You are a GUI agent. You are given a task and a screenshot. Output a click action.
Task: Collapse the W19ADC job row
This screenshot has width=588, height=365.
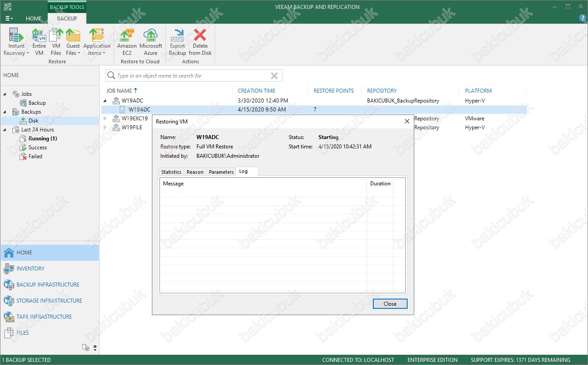click(106, 101)
